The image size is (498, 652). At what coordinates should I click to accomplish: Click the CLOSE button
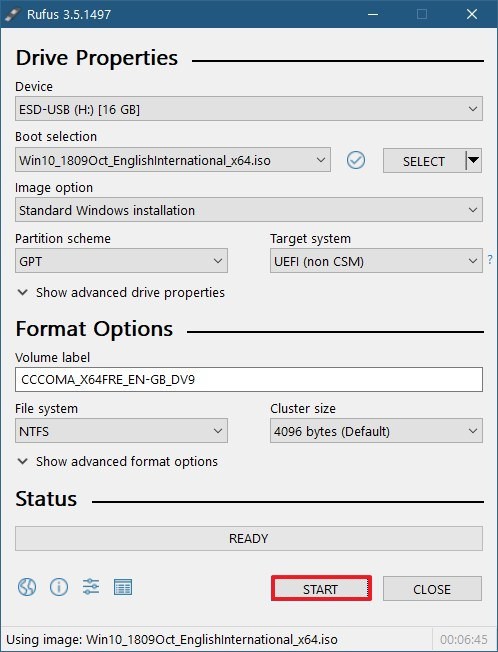[x=432, y=588]
